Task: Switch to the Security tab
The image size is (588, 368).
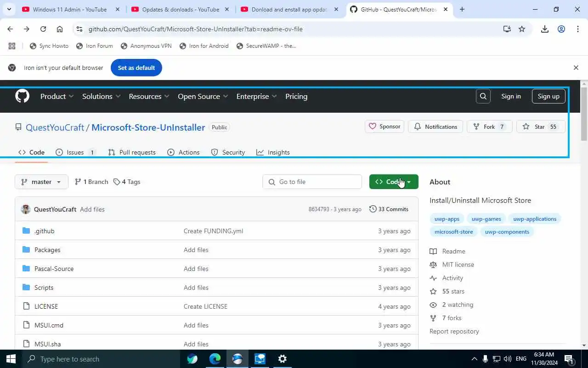Action: click(x=228, y=152)
